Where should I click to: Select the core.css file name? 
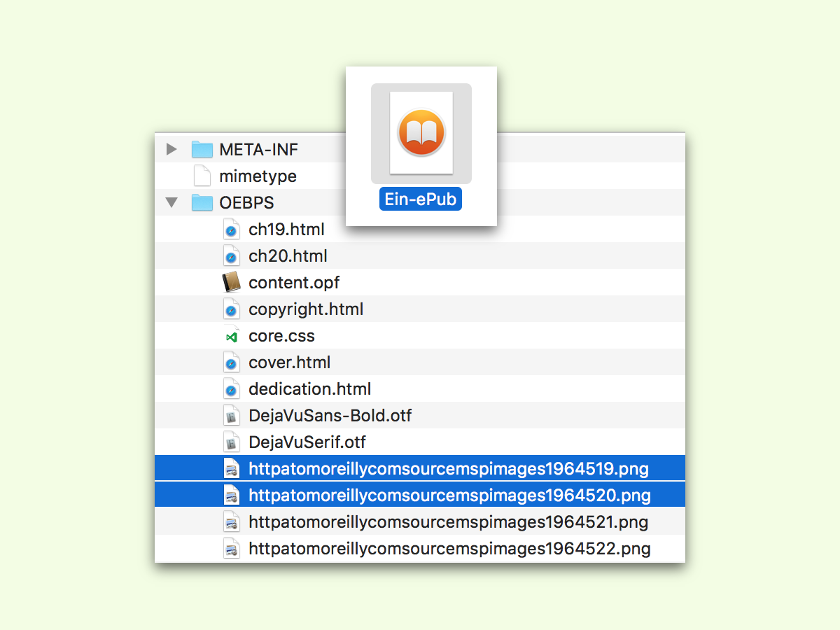pos(281,336)
